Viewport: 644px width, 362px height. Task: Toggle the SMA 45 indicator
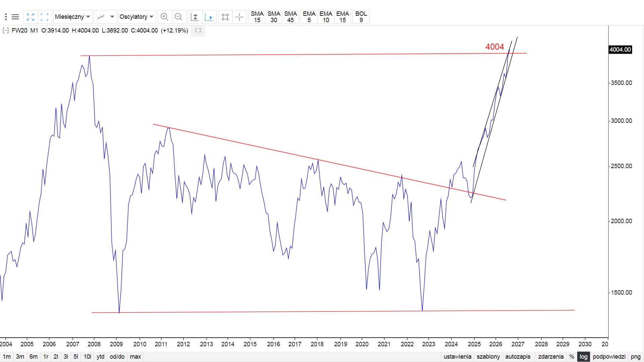click(290, 17)
